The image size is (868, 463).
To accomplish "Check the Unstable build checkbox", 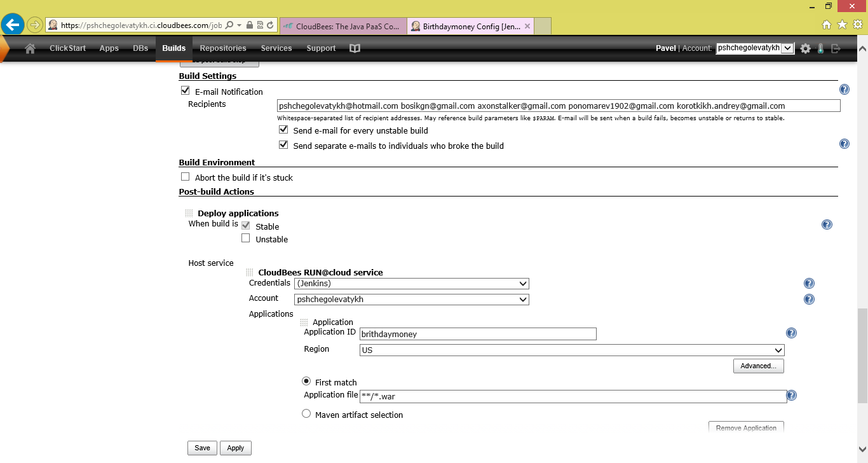I will (246, 238).
